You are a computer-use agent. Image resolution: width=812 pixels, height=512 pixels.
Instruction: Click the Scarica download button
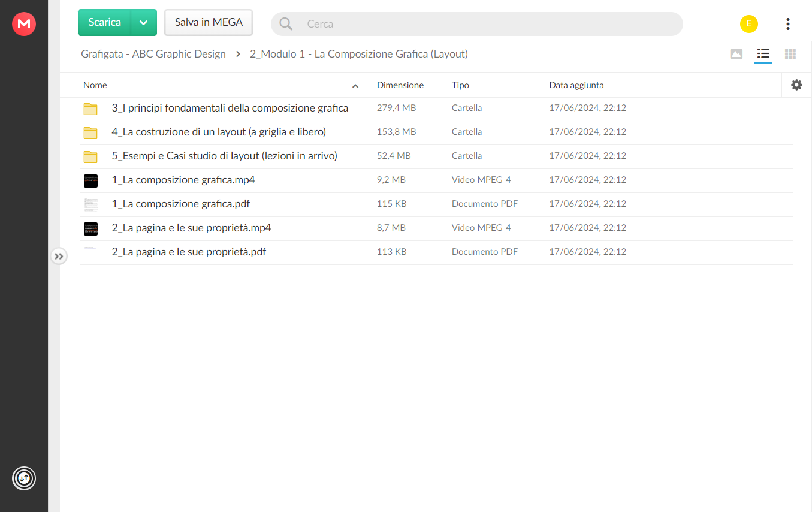coord(105,23)
